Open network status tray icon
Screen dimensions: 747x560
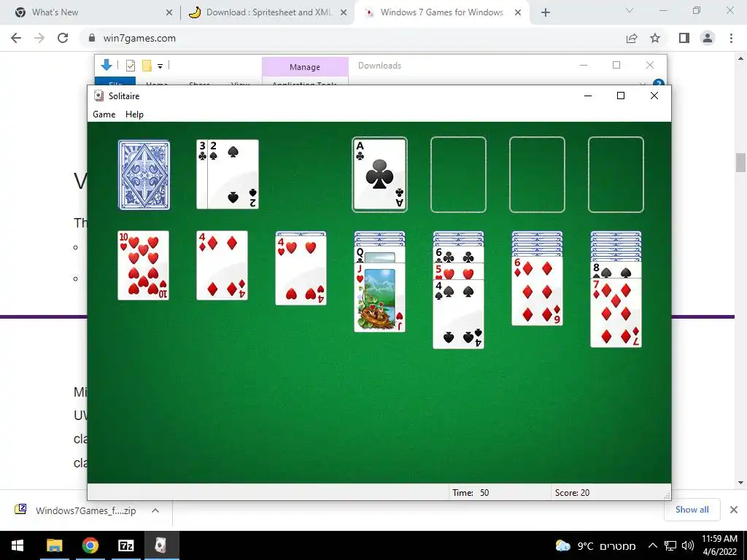[x=670, y=545]
